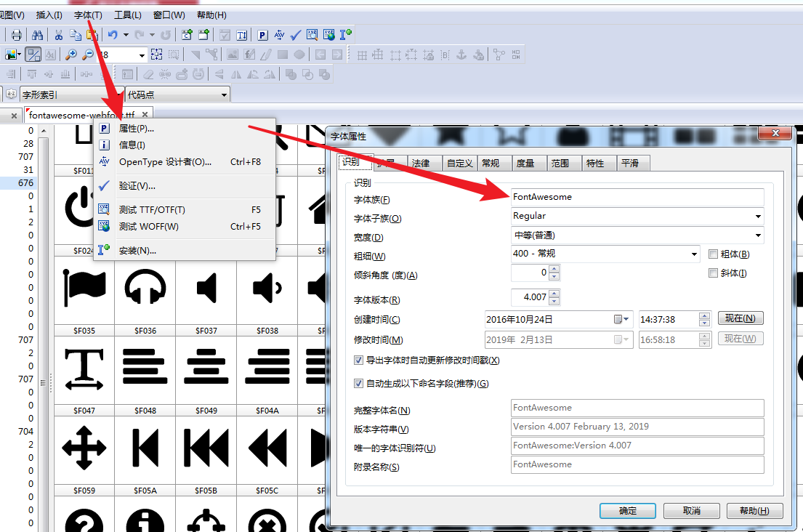The image size is (803, 532).
Task: Open the 字体子族 Regular dropdown
Action: (x=758, y=216)
